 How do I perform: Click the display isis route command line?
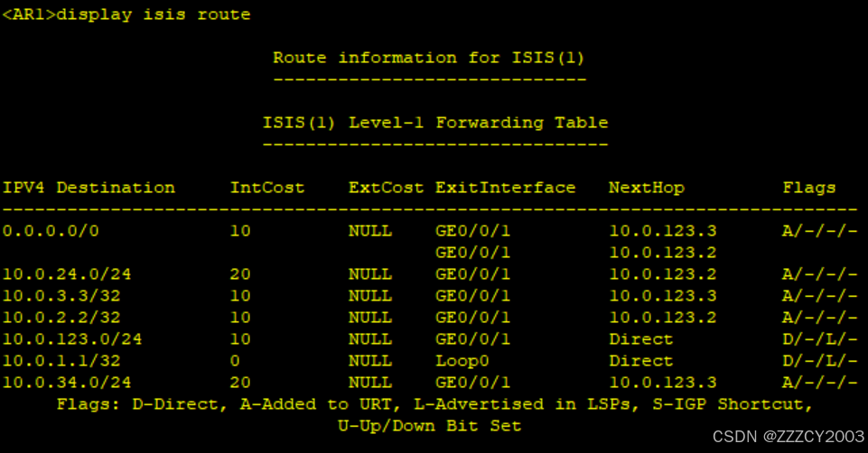pyautogui.click(x=126, y=14)
